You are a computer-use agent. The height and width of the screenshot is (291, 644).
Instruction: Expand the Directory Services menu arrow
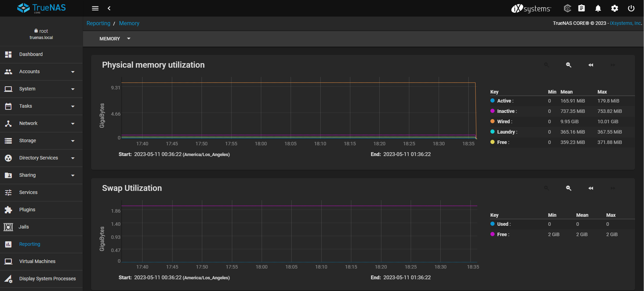[73, 158]
